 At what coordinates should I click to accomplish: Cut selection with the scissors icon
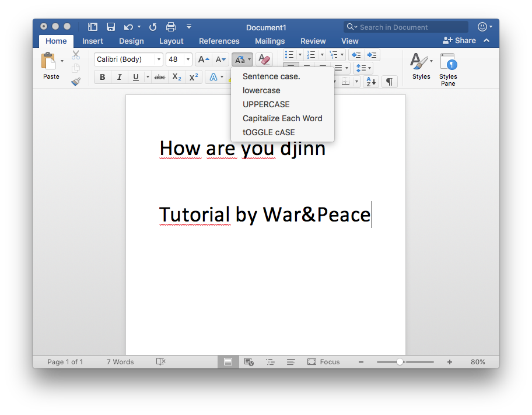[x=76, y=55]
